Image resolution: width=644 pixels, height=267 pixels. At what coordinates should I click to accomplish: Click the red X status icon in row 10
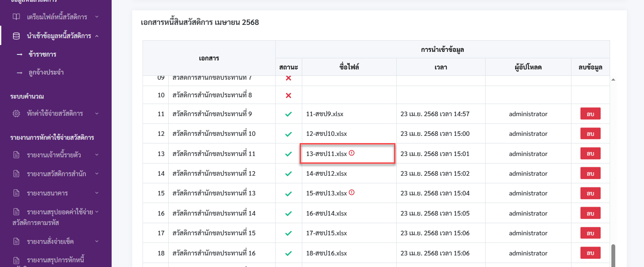[289, 95]
